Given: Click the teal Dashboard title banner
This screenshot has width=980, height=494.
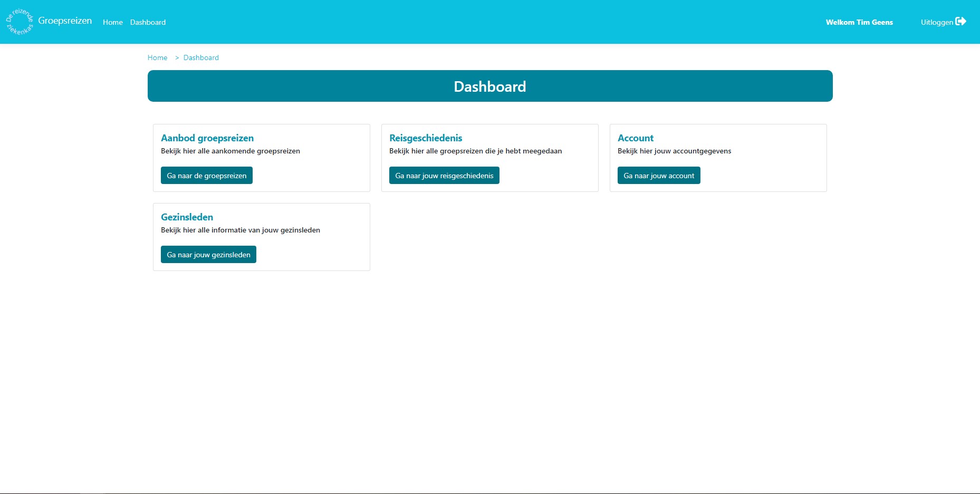Looking at the screenshot, I should (490, 86).
